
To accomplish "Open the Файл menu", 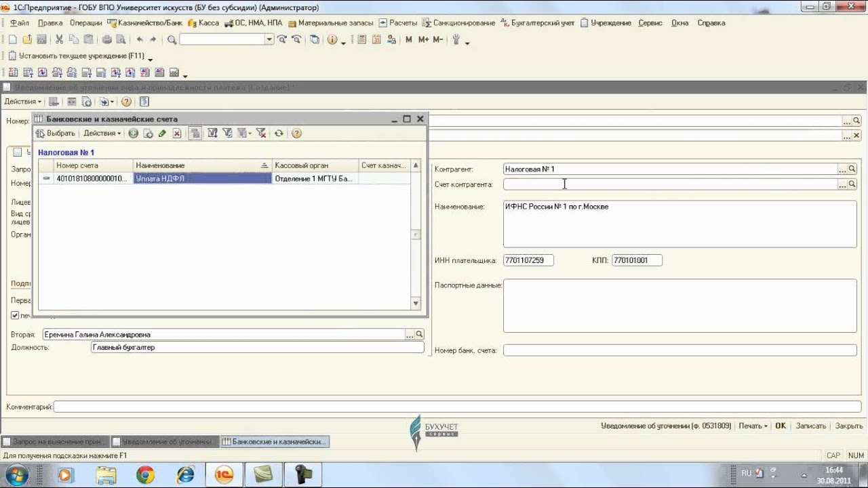I will 19,23.
